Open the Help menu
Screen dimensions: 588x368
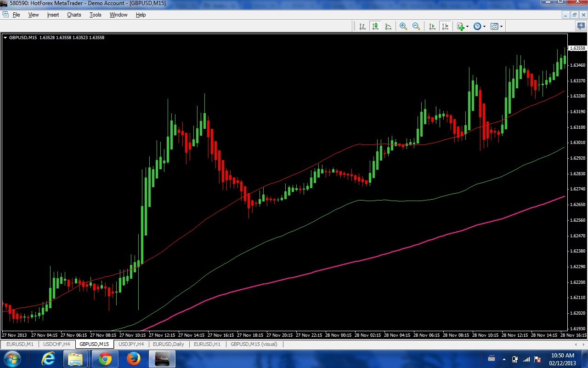click(x=141, y=15)
